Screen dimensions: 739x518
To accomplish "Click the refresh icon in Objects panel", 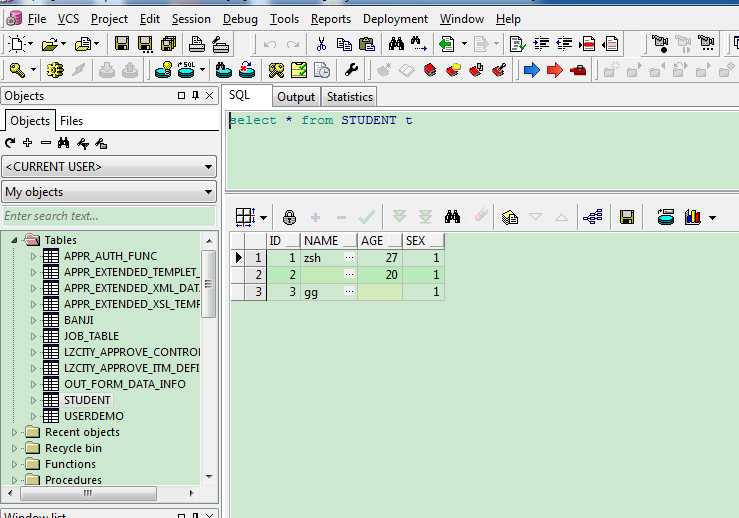I will 10,143.
